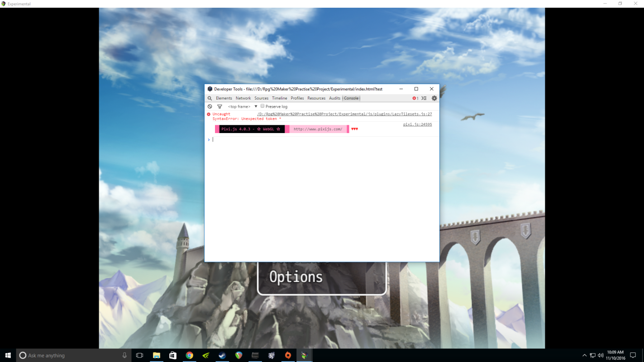Open Task View in taskbar
This screenshot has width=644, height=362.
pyautogui.click(x=139, y=355)
